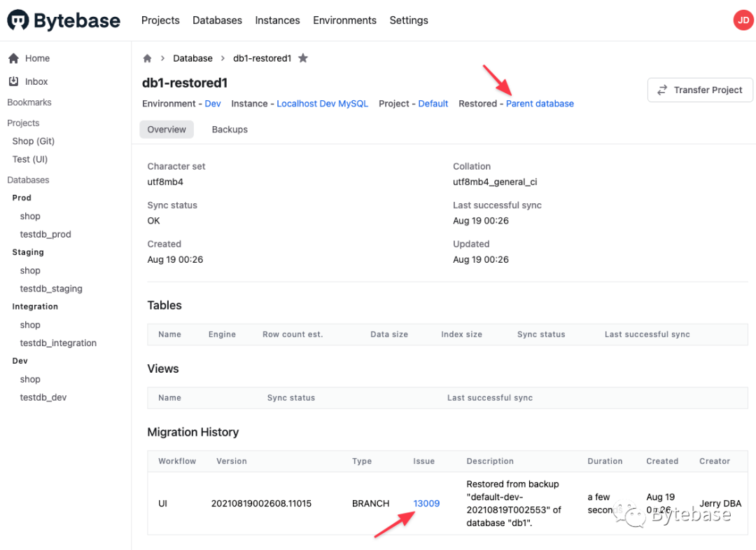Viewport: 756px width, 550px height.
Task: Click the Home icon in sidebar
Action: click(13, 58)
